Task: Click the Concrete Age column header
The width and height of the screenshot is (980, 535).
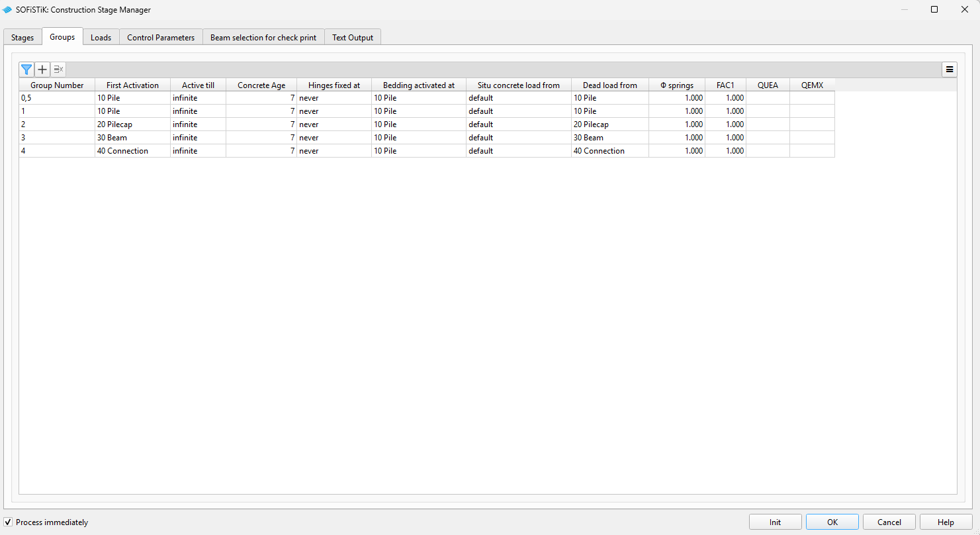Action: [x=261, y=85]
